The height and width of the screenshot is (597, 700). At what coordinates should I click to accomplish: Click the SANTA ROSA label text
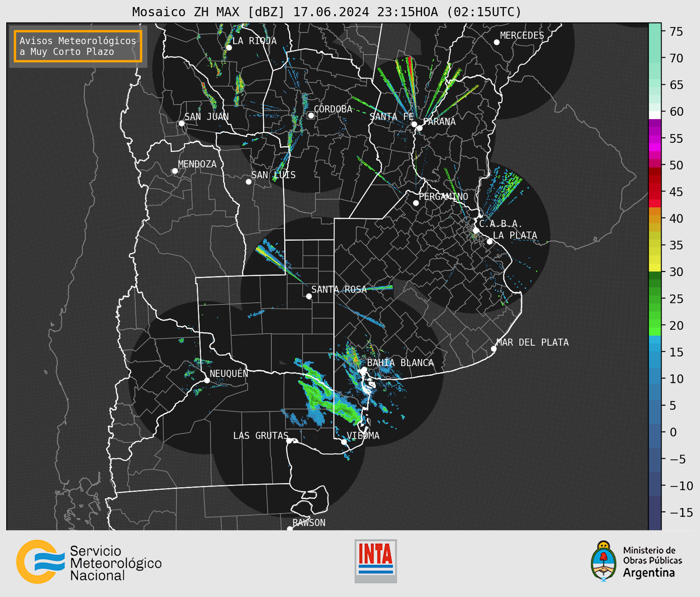point(339,289)
